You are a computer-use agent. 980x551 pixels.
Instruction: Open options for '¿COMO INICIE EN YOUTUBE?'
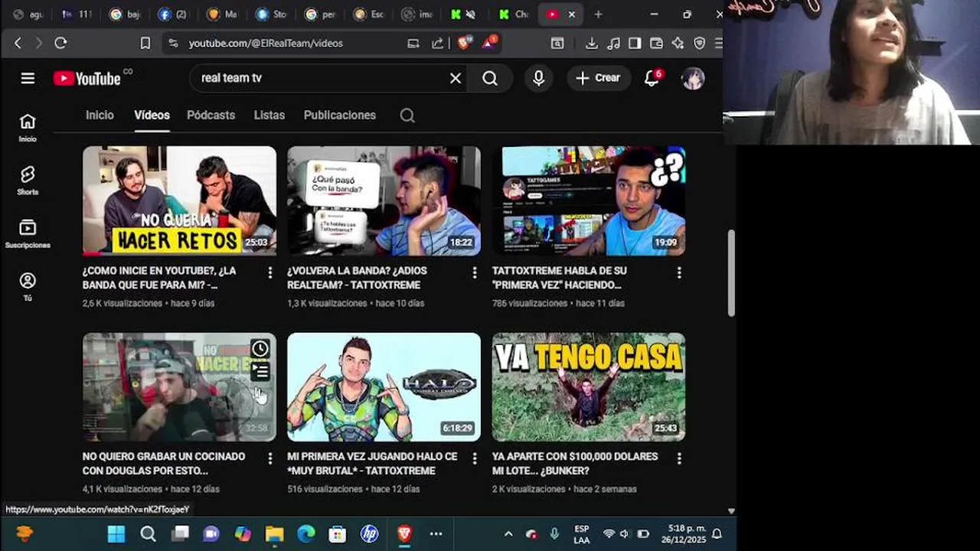pyautogui.click(x=269, y=272)
